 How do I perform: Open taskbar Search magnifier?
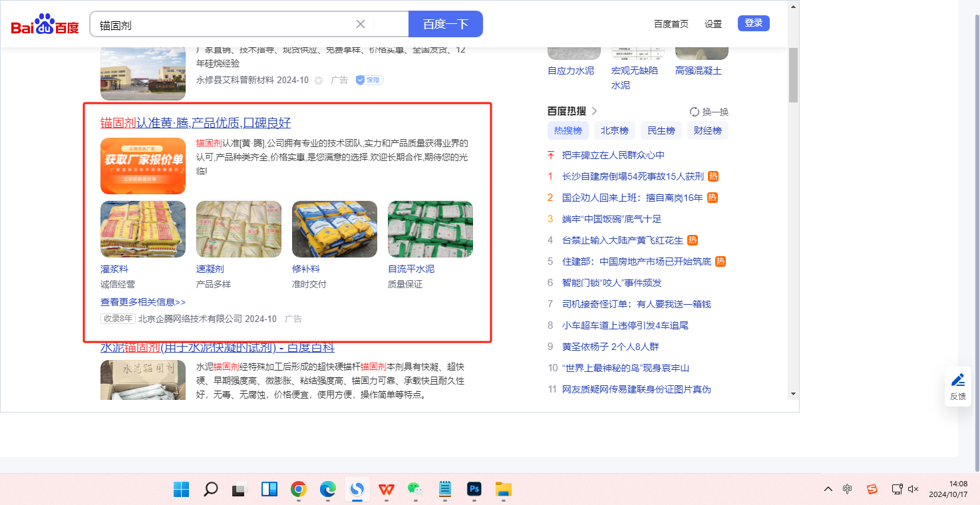click(x=210, y=490)
